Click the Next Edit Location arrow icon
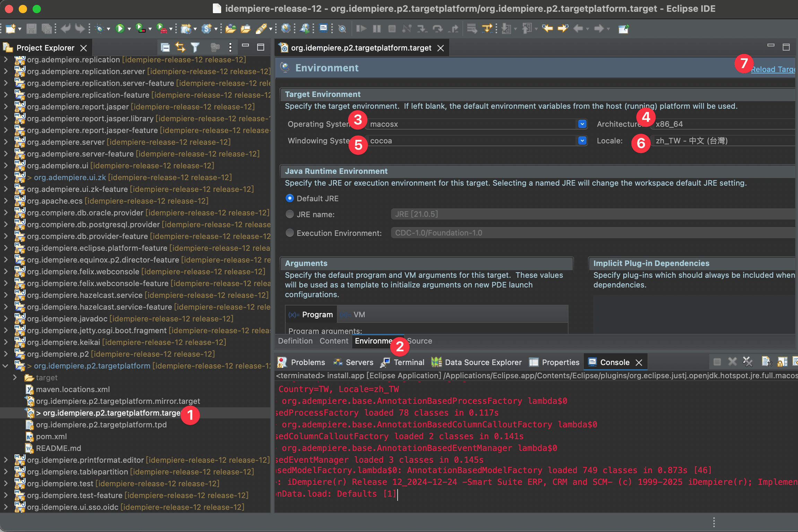798x532 pixels. coord(563,28)
